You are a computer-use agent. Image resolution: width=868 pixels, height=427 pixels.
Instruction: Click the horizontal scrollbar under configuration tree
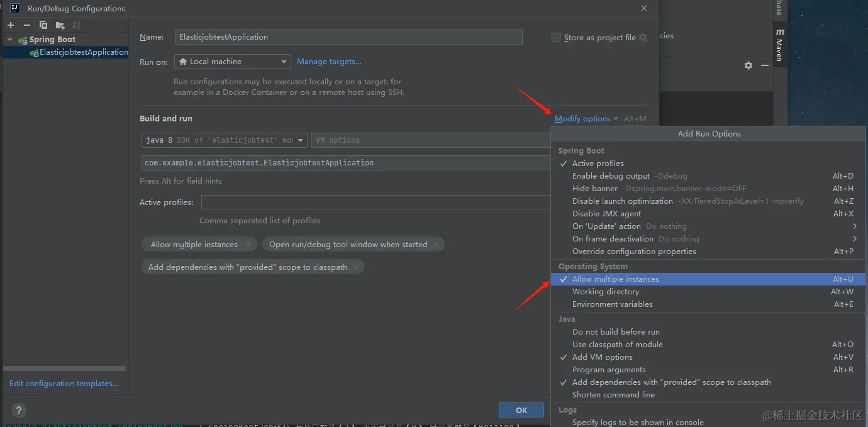pyautogui.click(x=64, y=369)
